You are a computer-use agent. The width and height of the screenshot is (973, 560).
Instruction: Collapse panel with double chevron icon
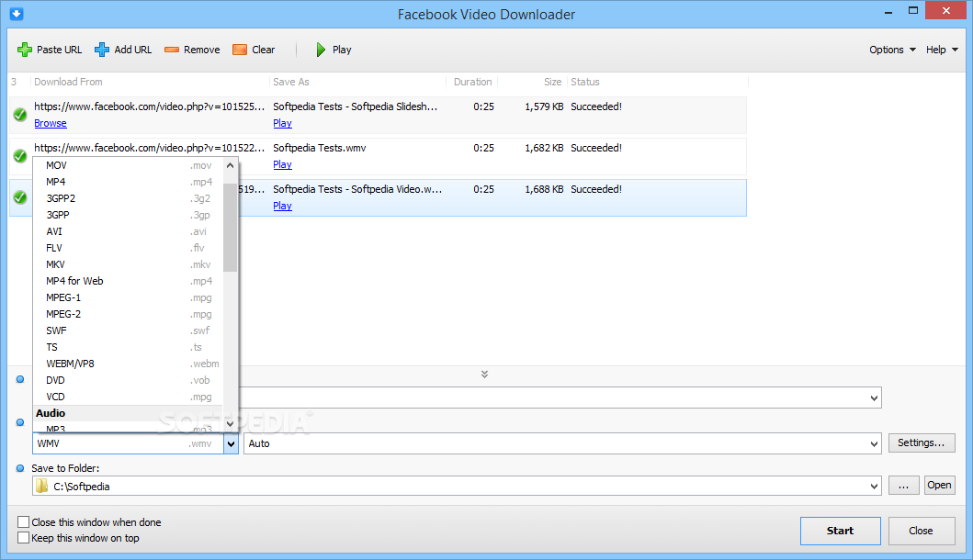pyautogui.click(x=484, y=374)
